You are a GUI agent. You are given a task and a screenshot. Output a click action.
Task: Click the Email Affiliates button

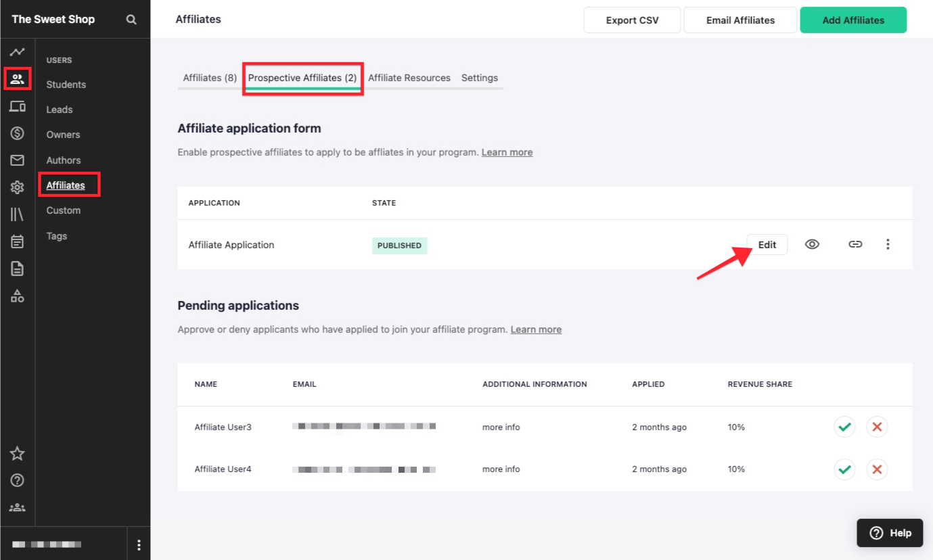[741, 20]
